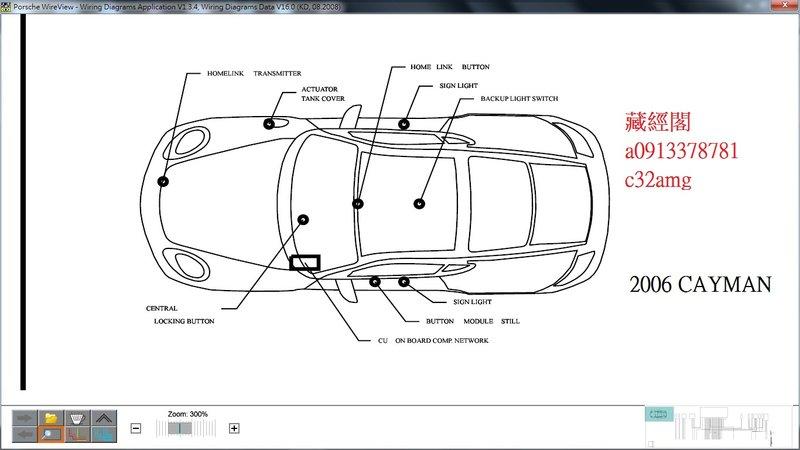Click the central locking button marker

[303, 219]
